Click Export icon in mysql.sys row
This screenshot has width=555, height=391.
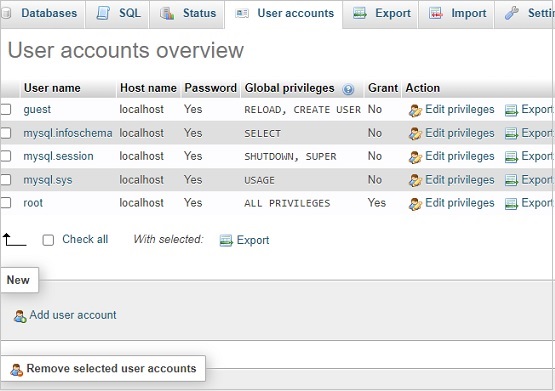[511, 180]
